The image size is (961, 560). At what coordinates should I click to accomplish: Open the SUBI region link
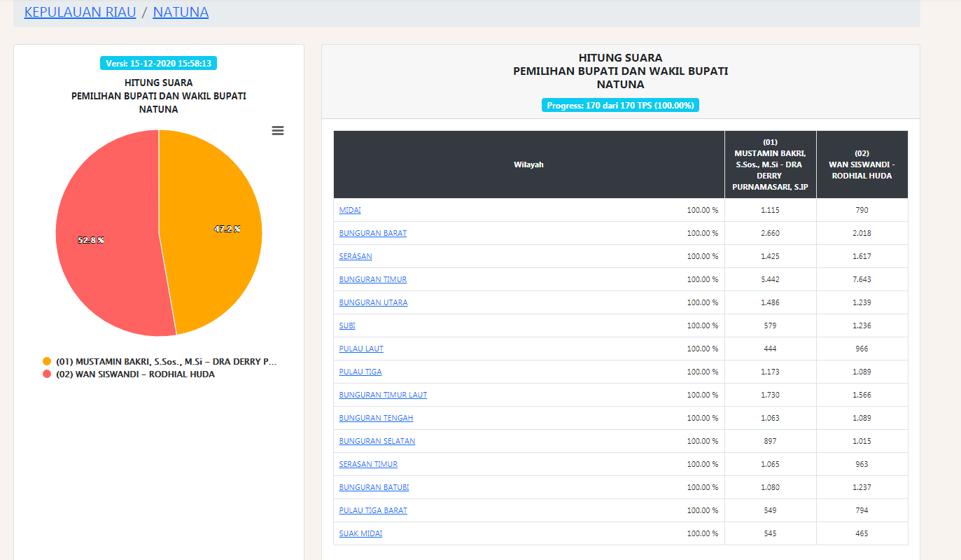347,325
